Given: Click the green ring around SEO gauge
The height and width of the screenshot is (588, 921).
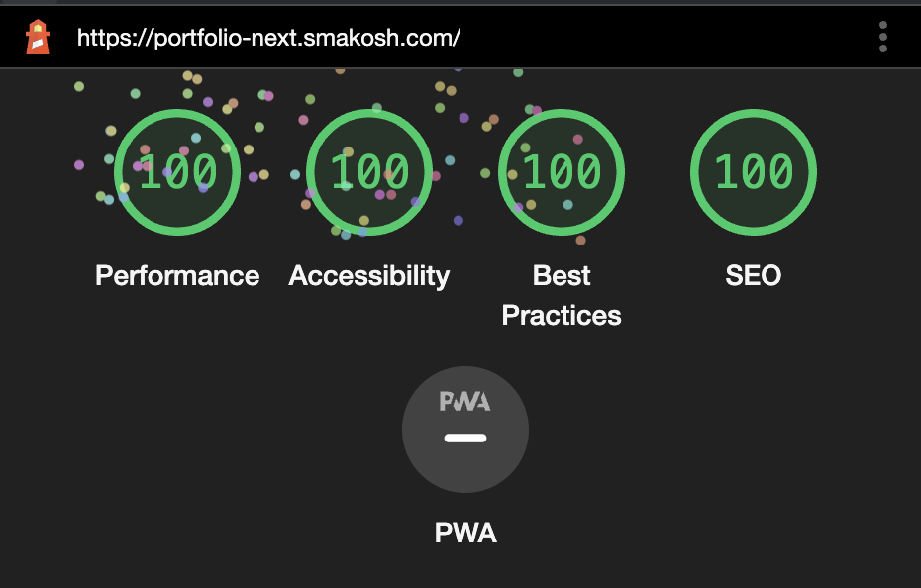Looking at the screenshot, I should tap(754, 114).
